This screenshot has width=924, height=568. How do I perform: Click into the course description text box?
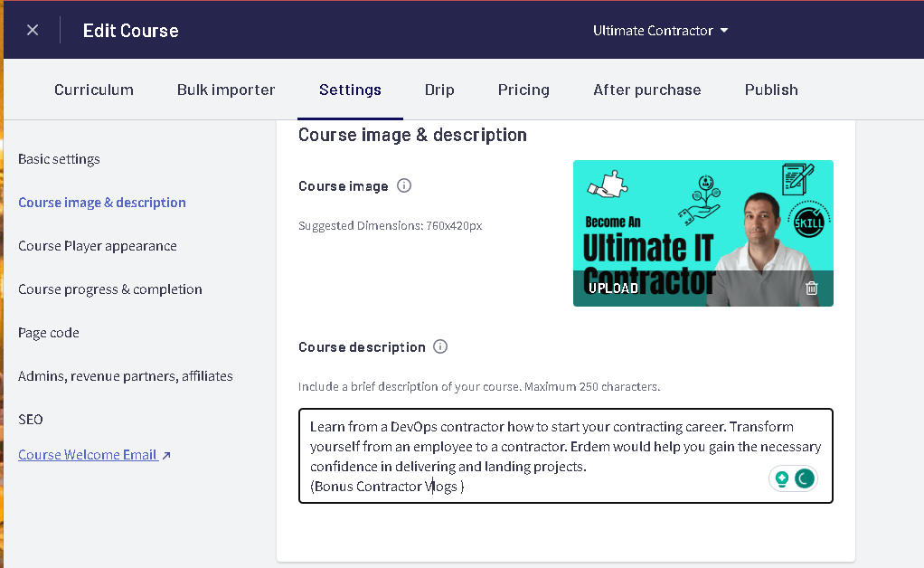[x=565, y=456]
